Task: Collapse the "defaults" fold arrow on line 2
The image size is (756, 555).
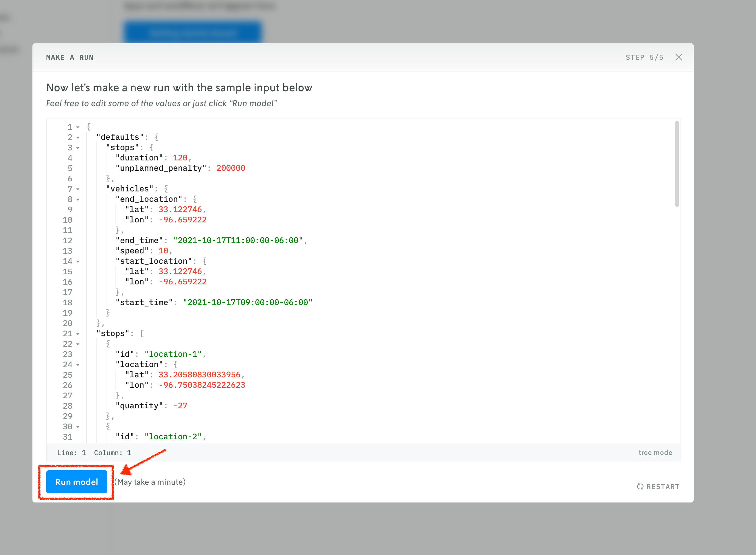Action: click(78, 138)
